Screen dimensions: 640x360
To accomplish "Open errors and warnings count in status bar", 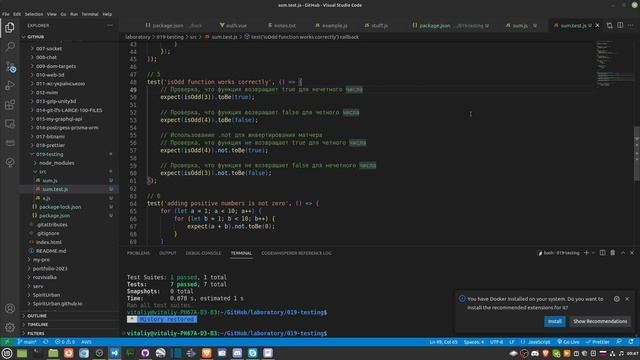I will [64, 342].
